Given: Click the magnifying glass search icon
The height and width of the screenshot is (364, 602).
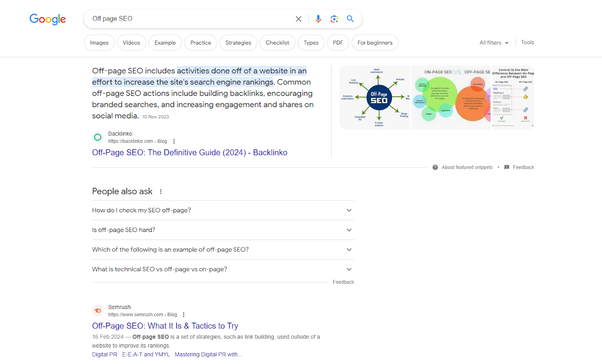Looking at the screenshot, I should pos(350,19).
